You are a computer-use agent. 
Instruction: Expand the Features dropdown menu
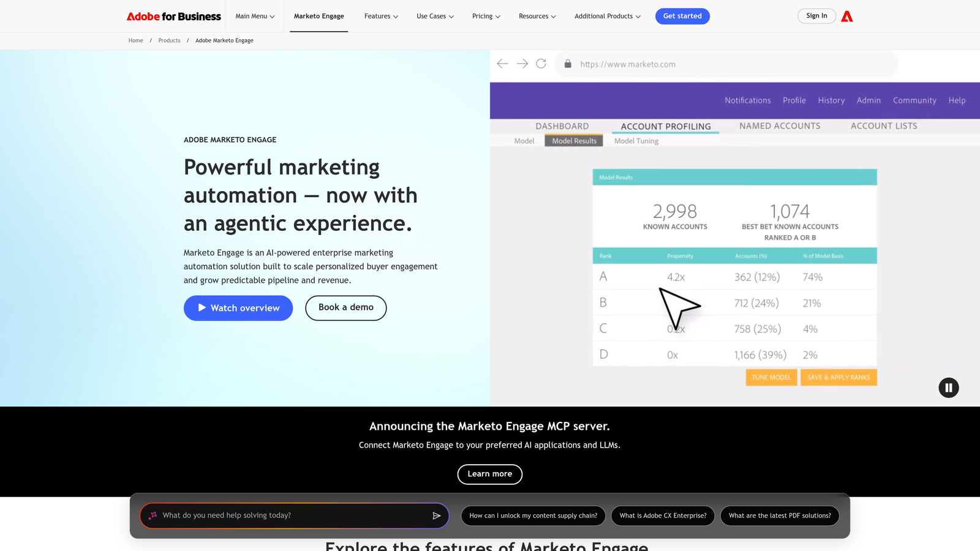381,17
